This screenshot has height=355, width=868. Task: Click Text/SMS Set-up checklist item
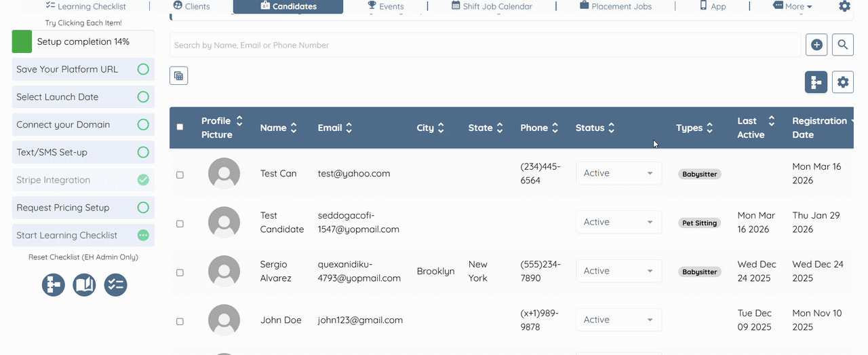click(x=83, y=153)
